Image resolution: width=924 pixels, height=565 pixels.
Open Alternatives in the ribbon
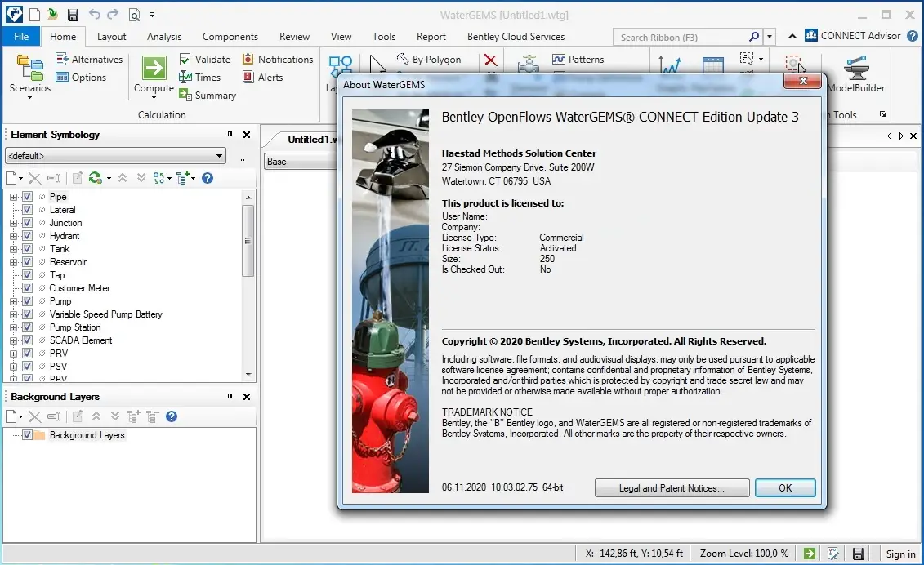click(89, 59)
